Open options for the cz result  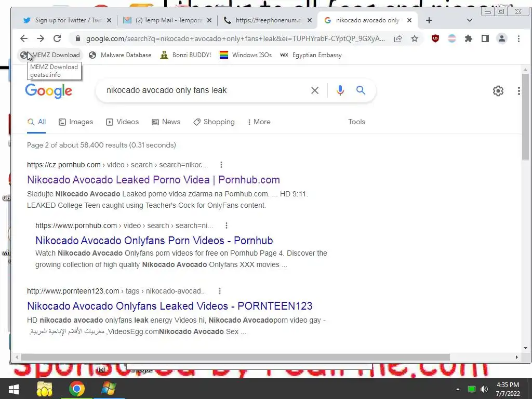click(x=221, y=165)
